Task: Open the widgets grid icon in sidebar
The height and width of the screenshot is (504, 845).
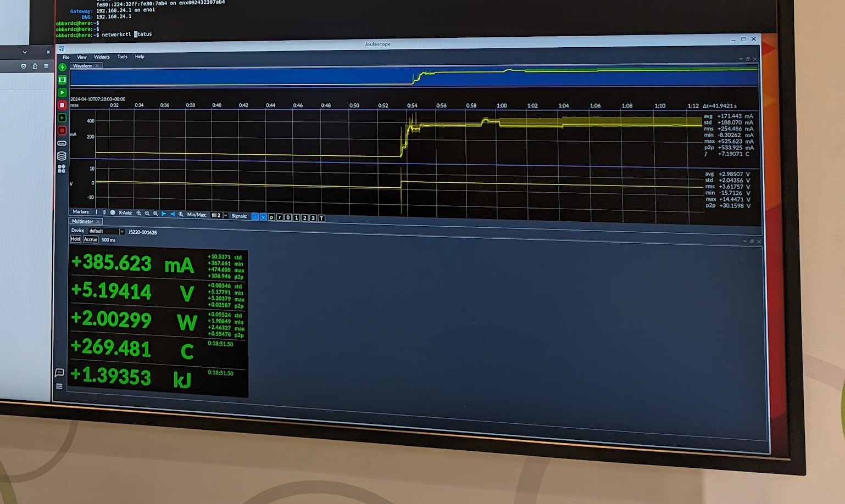Action: [x=62, y=169]
